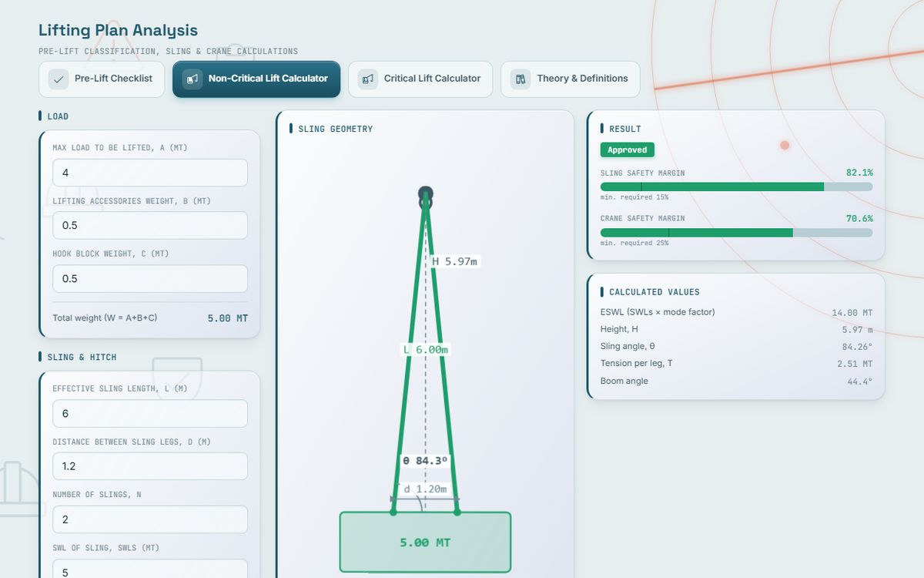
Task: Click the ESWL 14.00 MT value
Action: (852, 313)
